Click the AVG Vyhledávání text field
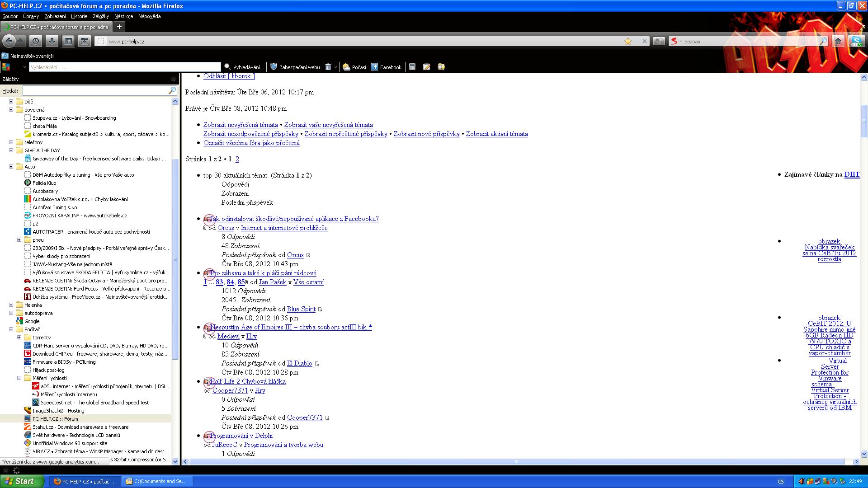Screen dimensions: 868x488 point(125,67)
